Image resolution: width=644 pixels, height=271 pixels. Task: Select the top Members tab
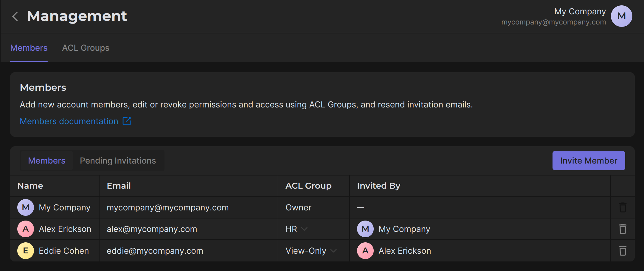click(29, 48)
